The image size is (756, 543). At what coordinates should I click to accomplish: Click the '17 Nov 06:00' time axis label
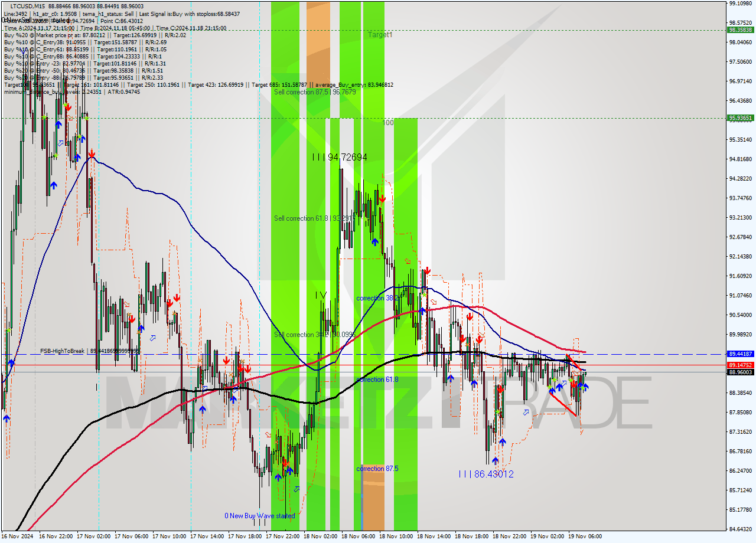tap(131, 537)
